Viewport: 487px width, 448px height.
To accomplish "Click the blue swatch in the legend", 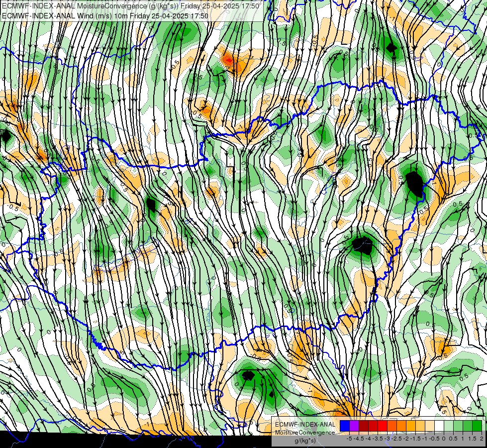I will (345, 426).
